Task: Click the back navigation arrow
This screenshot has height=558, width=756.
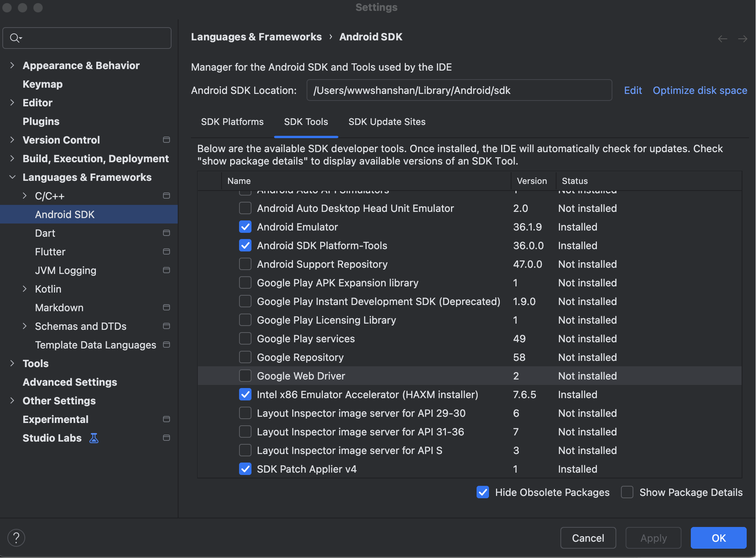Action: (723, 39)
